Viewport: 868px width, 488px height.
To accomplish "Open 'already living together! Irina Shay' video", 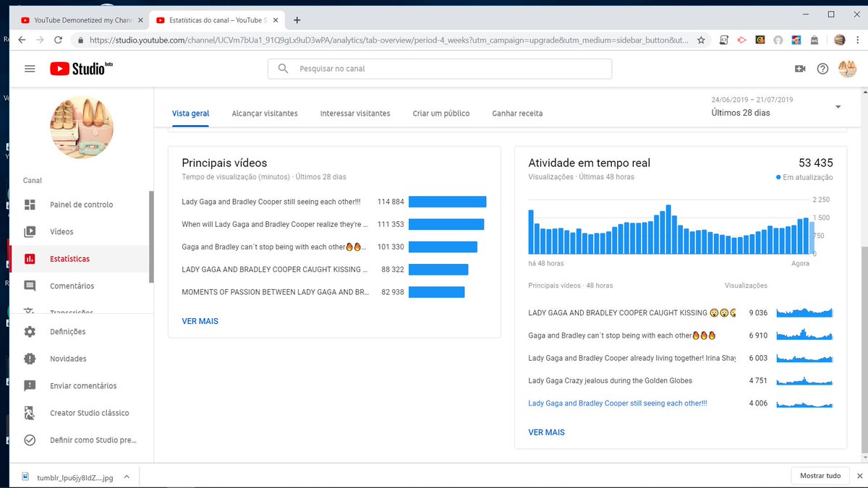I will point(631,358).
